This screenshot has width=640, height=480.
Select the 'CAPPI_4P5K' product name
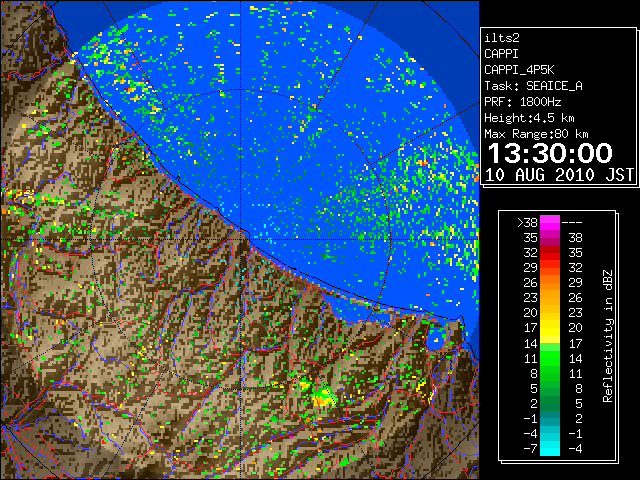(x=519, y=70)
